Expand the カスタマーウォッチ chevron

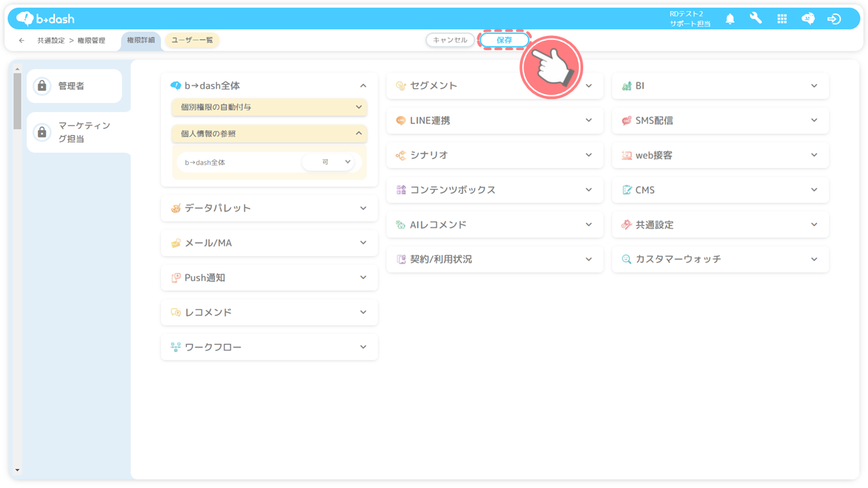pos(814,259)
